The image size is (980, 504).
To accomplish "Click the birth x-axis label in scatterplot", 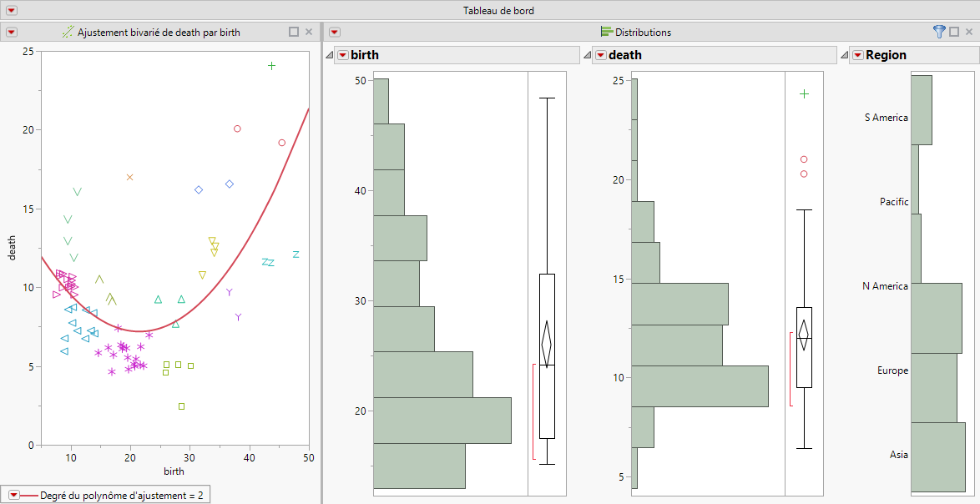I will pos(174,471).
